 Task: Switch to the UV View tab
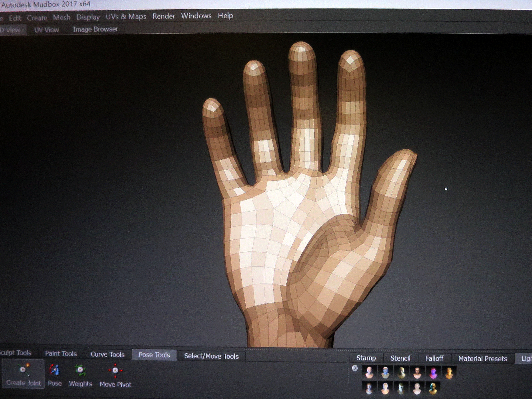[x=46, y=30]
